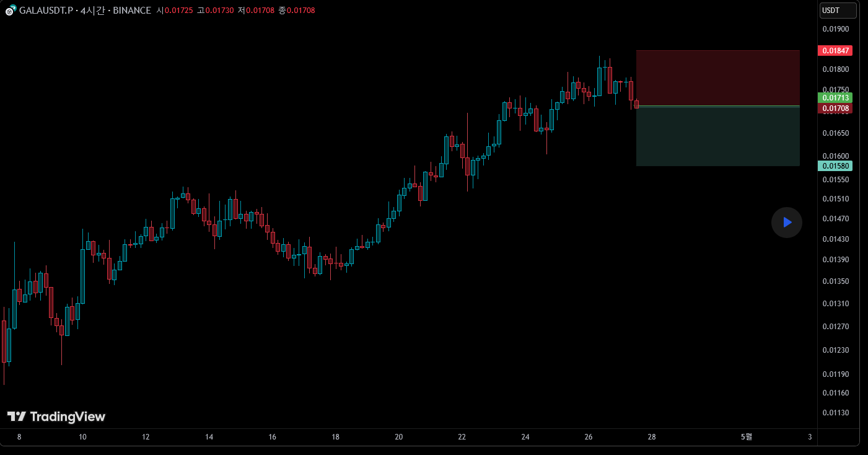Click the 0.01160 price axis label

point(835,393)
